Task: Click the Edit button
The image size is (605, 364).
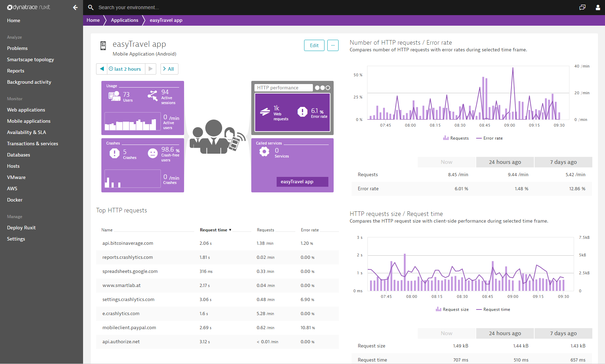Action: pyautogui.click(x=314, y=45)
